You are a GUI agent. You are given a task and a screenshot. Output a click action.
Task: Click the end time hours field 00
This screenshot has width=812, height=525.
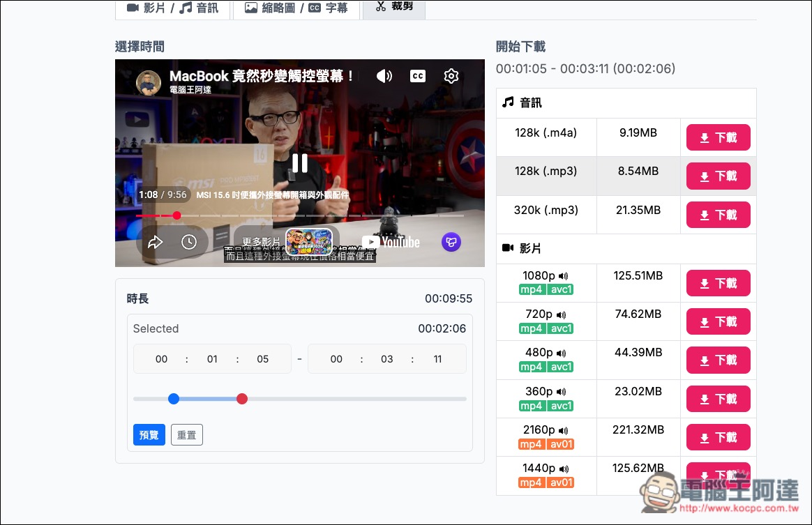pyautogui.click(x=336, y=359)
